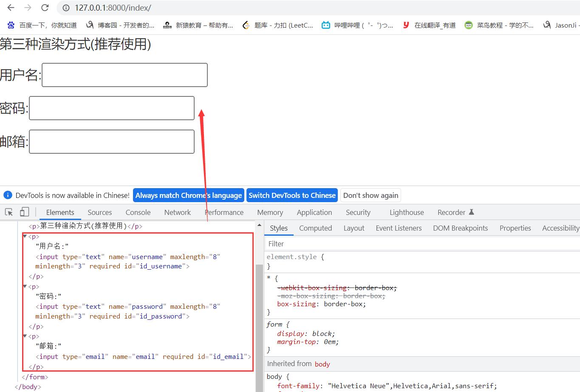Open the Accessibility pane tab

[x=560, y=228]
